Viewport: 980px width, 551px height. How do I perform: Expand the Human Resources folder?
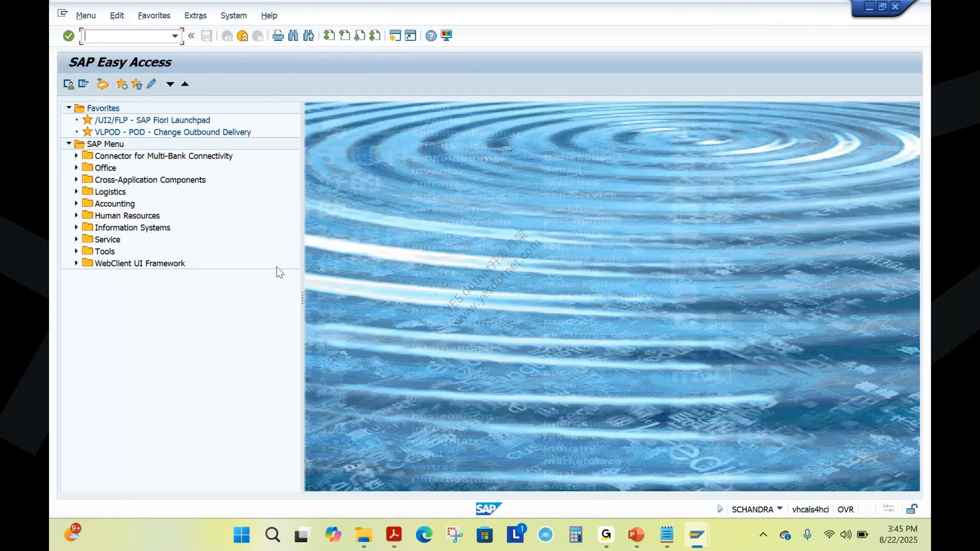77,215
